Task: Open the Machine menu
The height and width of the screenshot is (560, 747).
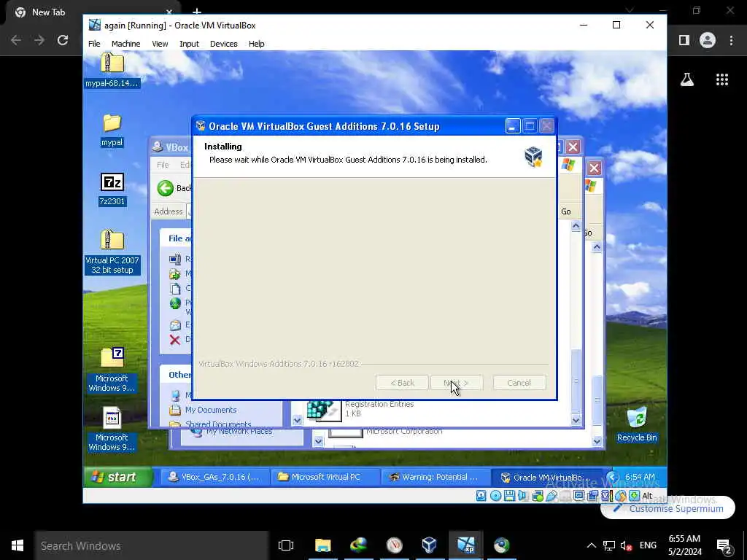Action: 125,44
